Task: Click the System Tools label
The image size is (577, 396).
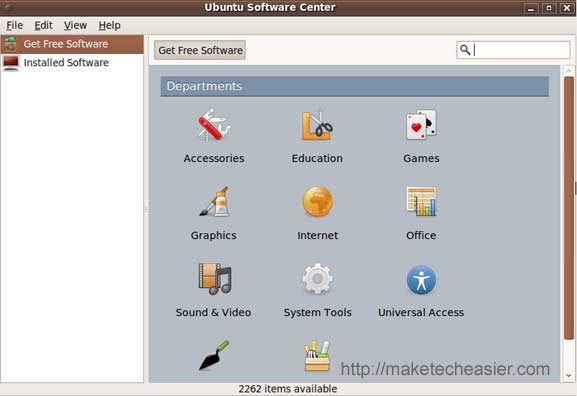Action: (318, 313)
